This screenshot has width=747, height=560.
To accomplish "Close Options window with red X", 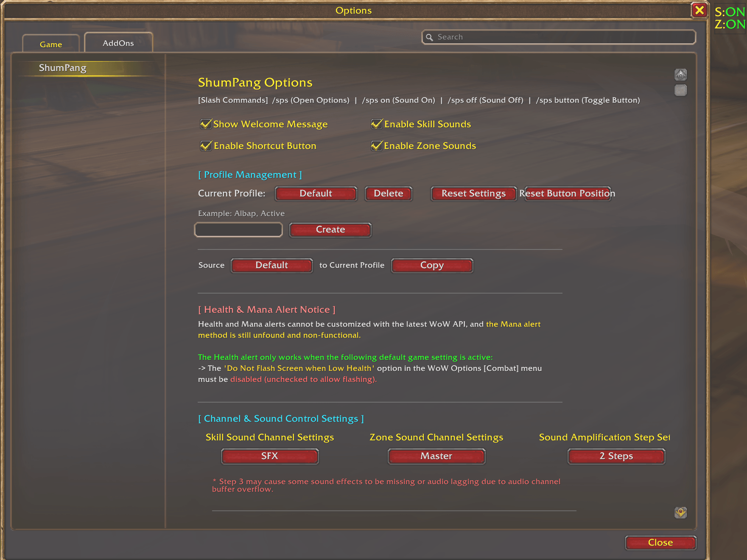I will point(699,10).
